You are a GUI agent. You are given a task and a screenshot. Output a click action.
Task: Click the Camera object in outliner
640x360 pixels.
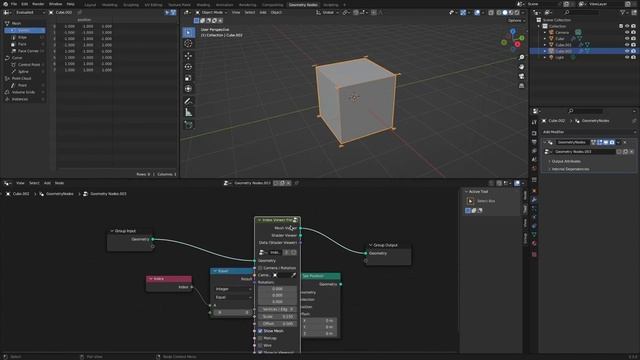(x=562, y=32)
